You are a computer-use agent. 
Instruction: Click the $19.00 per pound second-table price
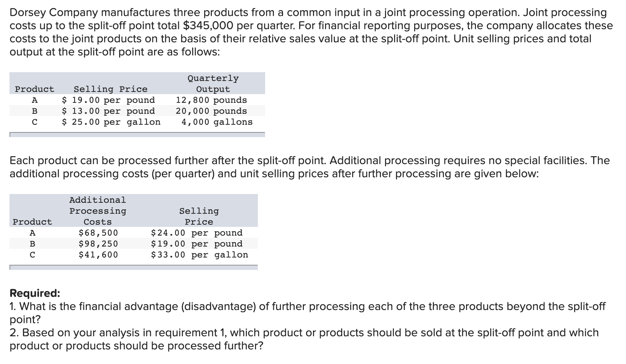coord(196,244)
